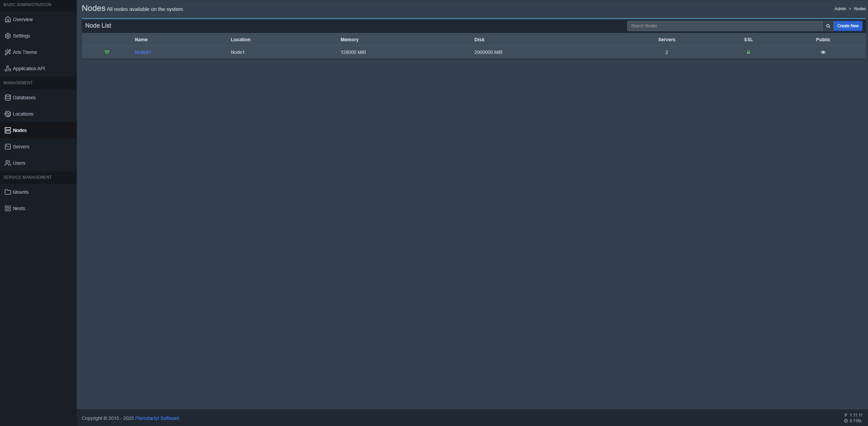Click the Node1 location cell
Viewport: 868px width, 426px height.
point(238,52)
